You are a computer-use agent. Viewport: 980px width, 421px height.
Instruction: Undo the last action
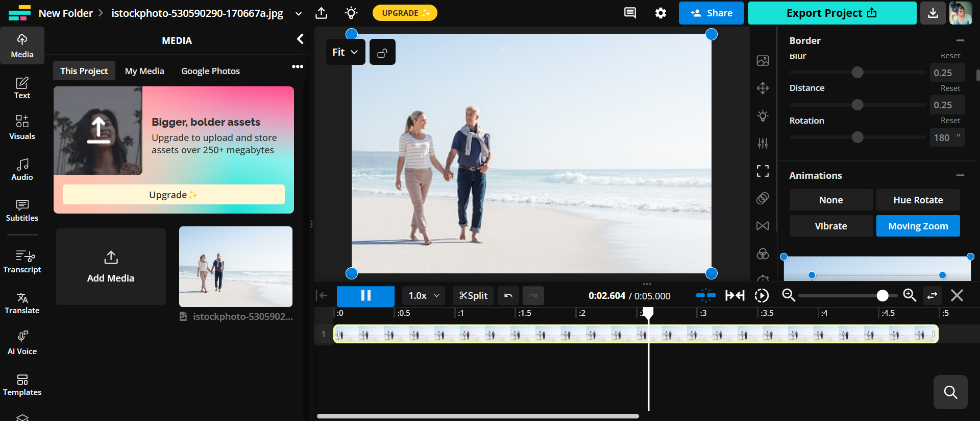click(508, 296)
